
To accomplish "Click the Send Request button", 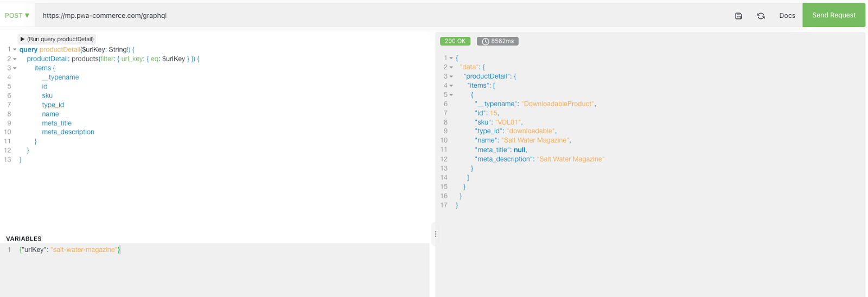I will click(833, 15).
